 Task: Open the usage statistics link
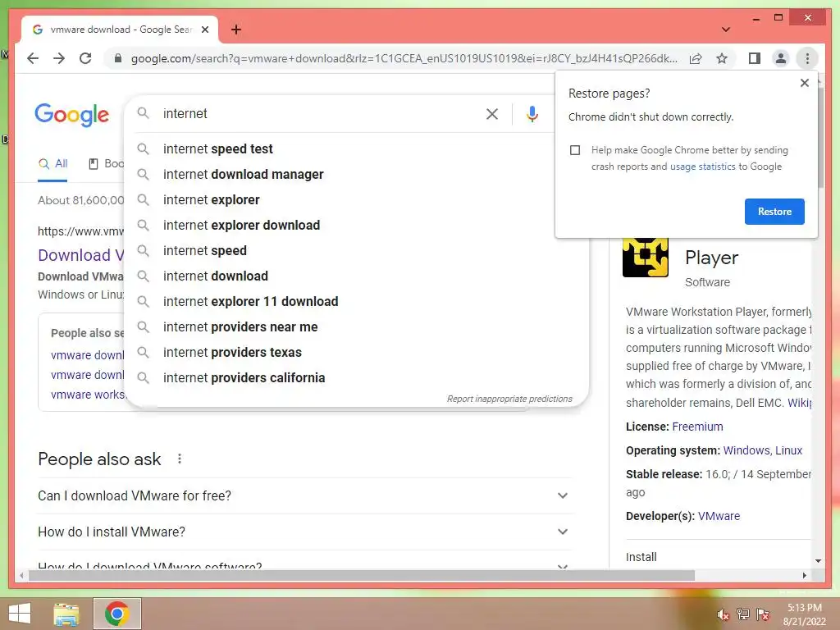[x=702, y=167]
